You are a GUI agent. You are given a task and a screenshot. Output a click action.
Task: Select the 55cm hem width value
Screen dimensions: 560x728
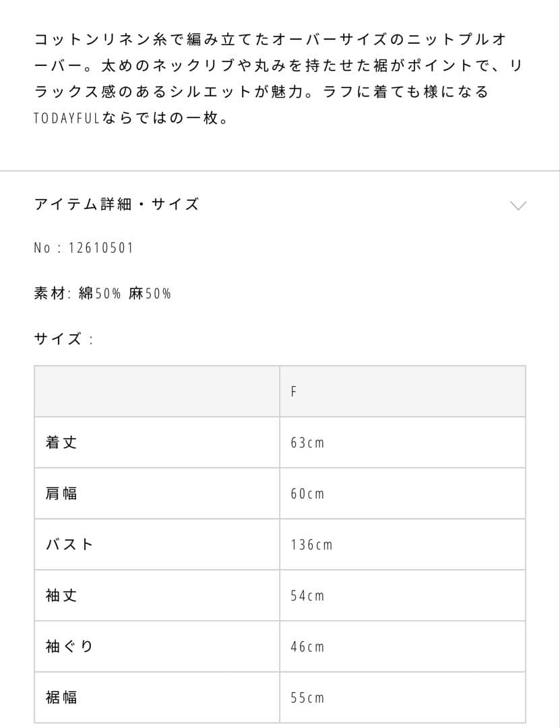pyautogui.click(x=307, y=698)
